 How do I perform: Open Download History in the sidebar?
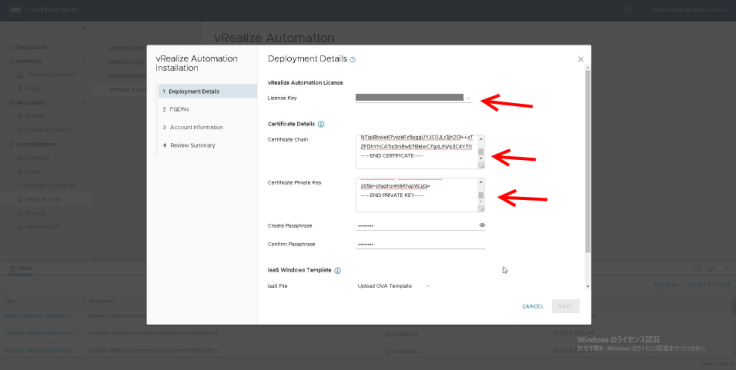pyautogui.click(x=48, y=130)
